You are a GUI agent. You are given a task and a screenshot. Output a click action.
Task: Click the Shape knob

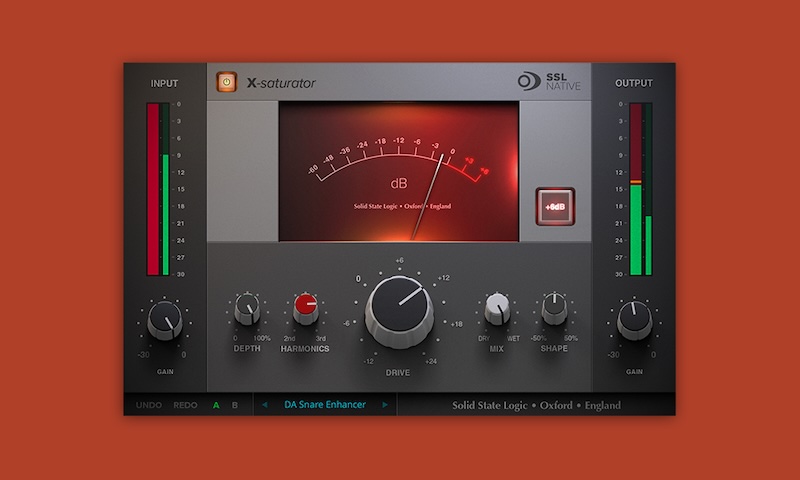[x=555, y=310]
